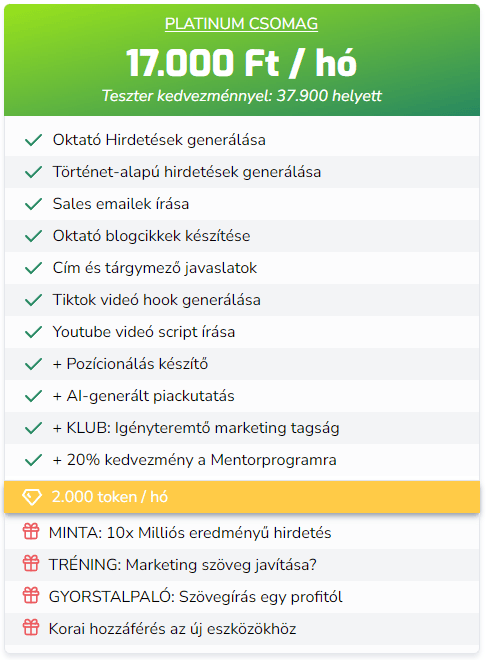
Task: Click checkmark beside Tiktok videó hook generálása
Action: tap(33, 300)
